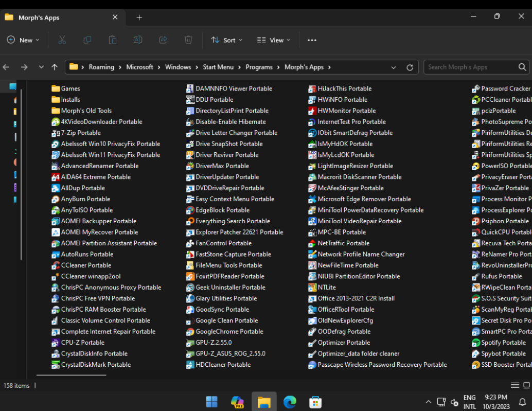Click the Rename icon in toolbar

[138, 40]
